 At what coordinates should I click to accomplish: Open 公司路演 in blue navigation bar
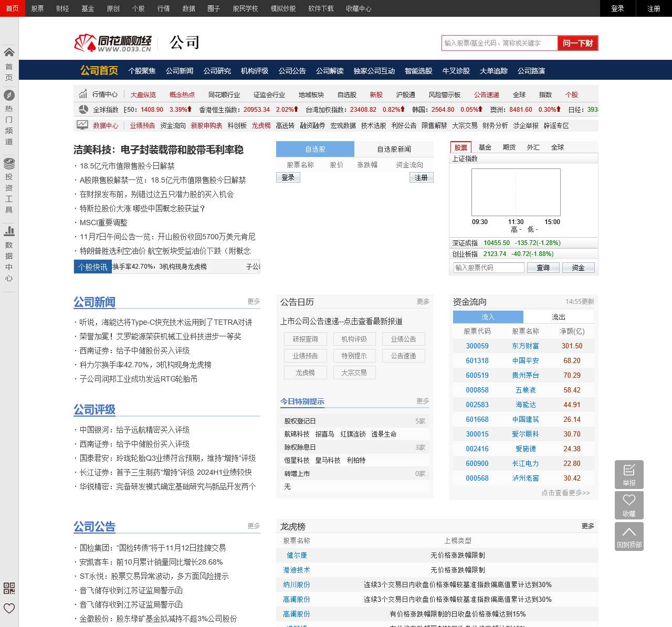click(x=531, y=71)
